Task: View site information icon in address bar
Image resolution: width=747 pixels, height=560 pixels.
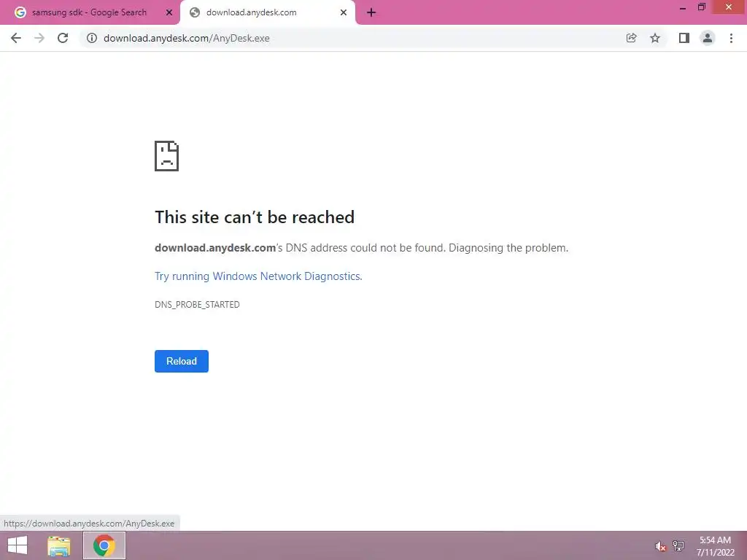Action: 91,38
